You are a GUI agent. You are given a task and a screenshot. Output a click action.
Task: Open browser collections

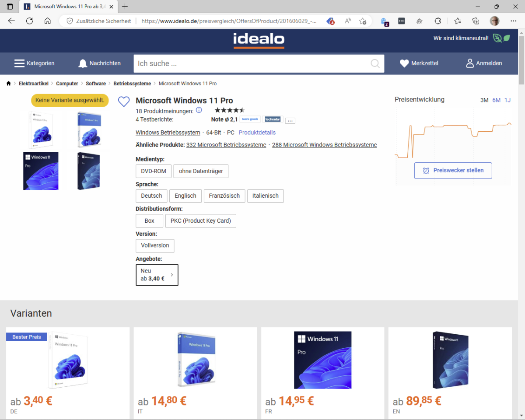(476, 21)
